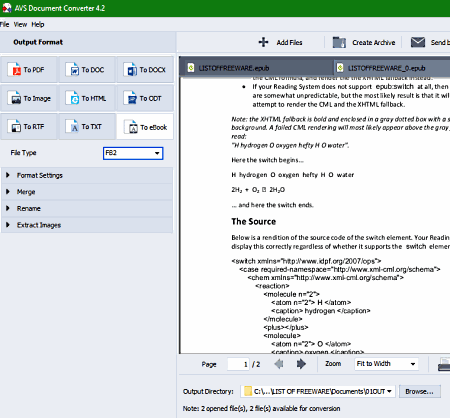Click the Add Files plus icon

(x=263, y=42)
